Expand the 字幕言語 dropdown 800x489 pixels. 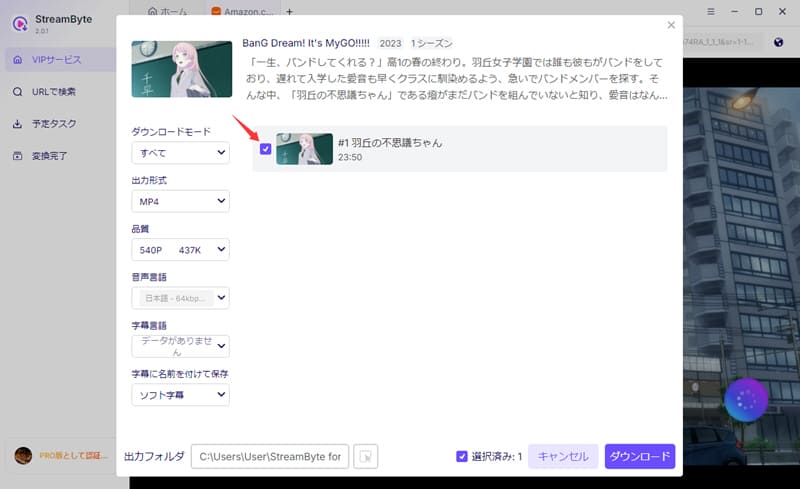(x=180, y=346)
